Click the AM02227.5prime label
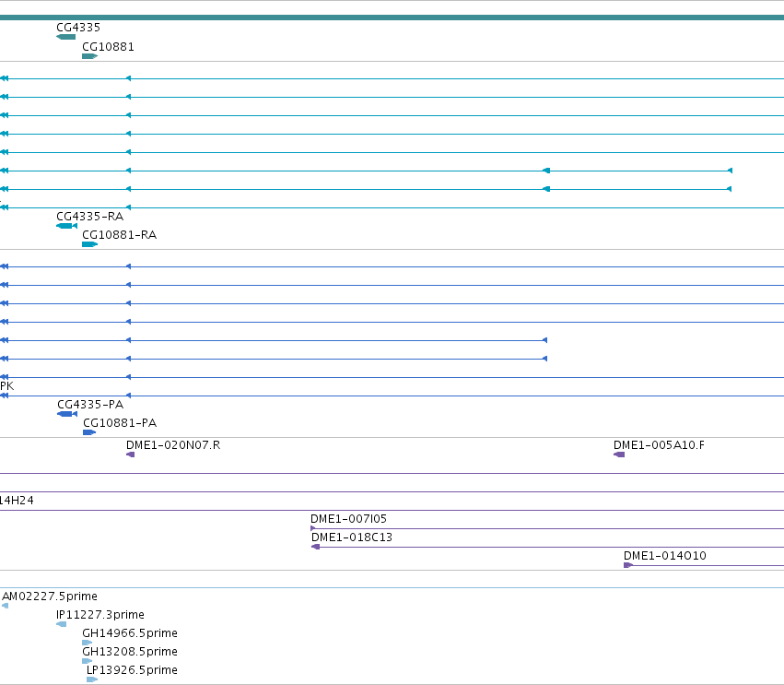The height and width of the screenshot is (685, 784). tap(50, 596)
